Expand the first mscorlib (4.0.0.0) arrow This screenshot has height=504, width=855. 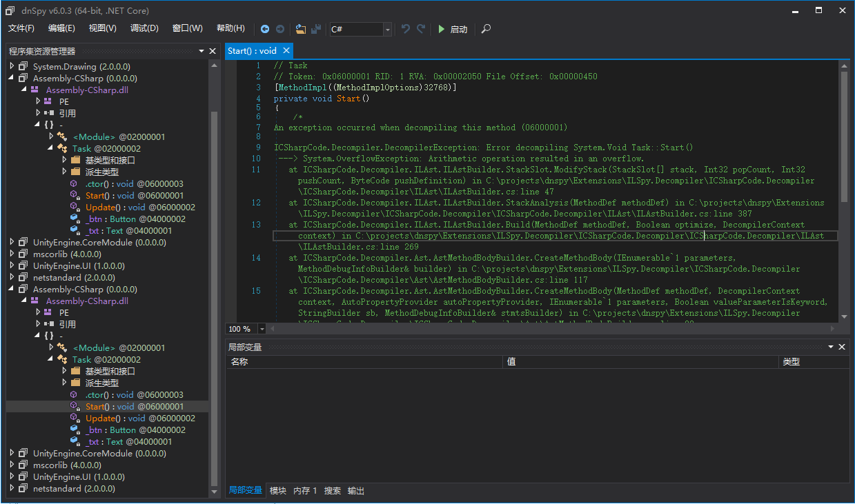12,254
